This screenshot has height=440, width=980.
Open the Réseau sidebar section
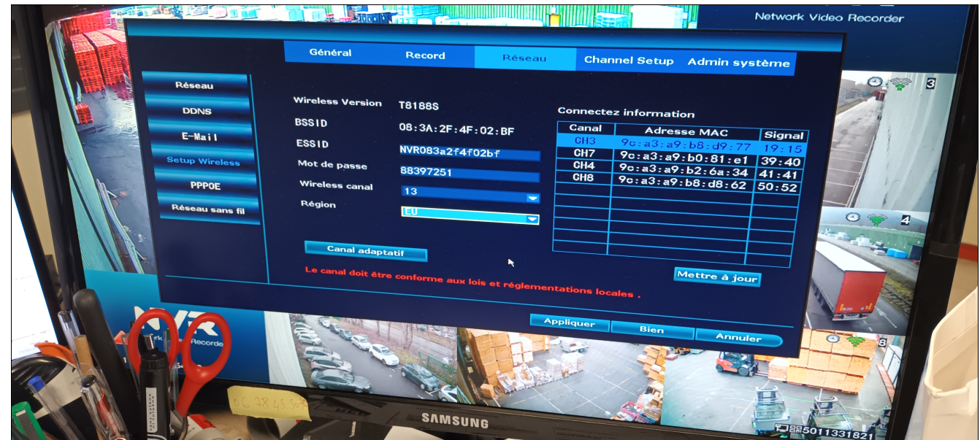coord(194,85)
